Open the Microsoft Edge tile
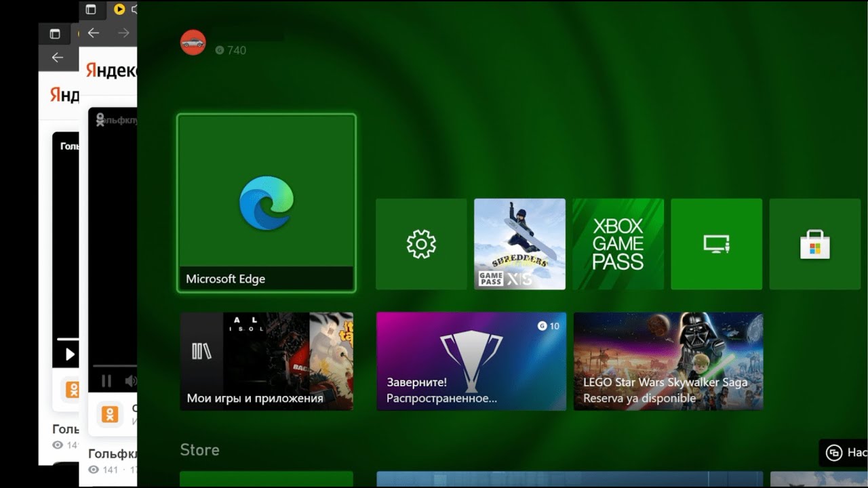 267,203
